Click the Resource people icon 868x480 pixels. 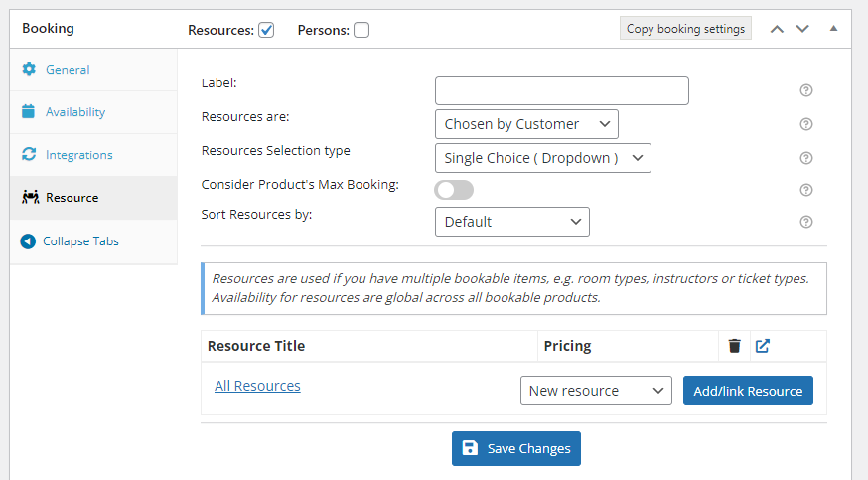coord(31,197)
